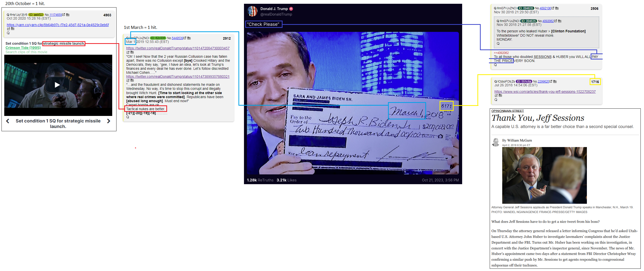Viewport: 644px width, 271px height.
Task: Click the 'Thank You, Jeff Sessions' headline
Action: (538, 118)
